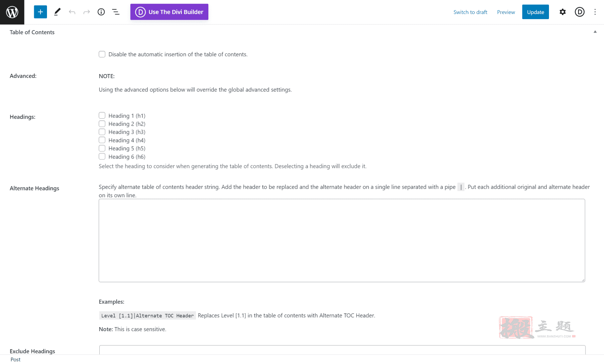Check Disable automatic insertion of table of contents
Viewport: 604px width, 364px height.
(102, 54)
